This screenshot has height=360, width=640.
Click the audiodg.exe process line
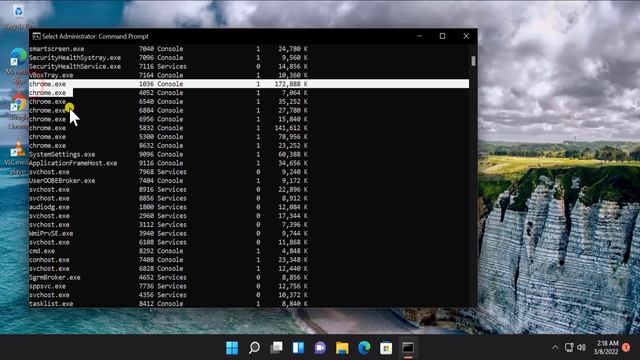168,207
